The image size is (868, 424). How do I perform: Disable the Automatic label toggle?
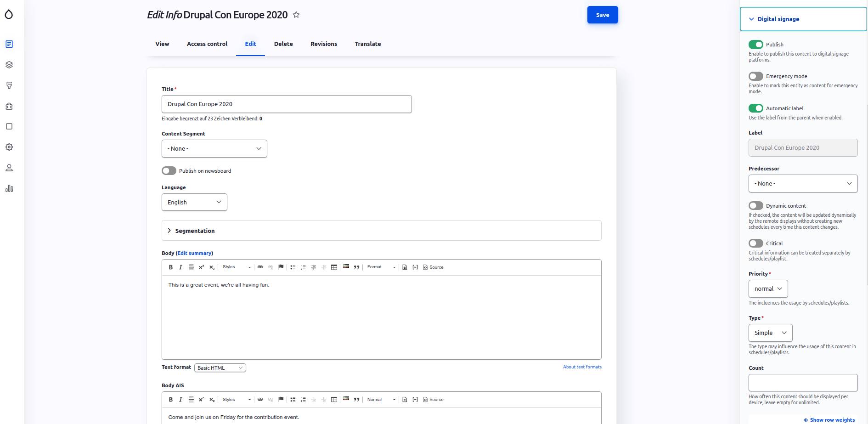pos(755,108)
